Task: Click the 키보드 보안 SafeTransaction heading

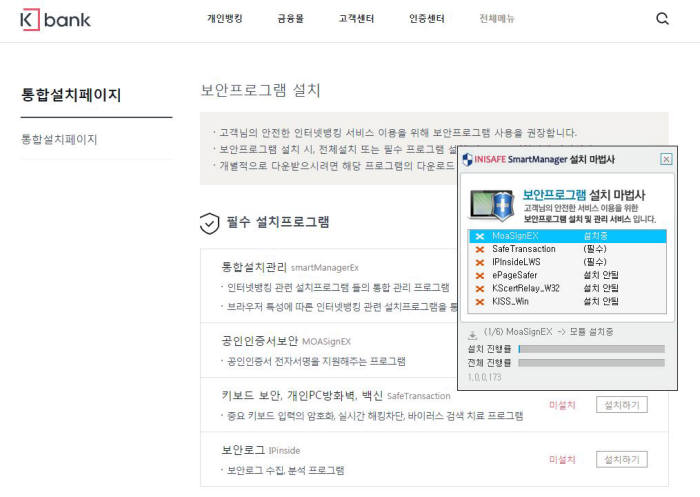Action: 336,396
